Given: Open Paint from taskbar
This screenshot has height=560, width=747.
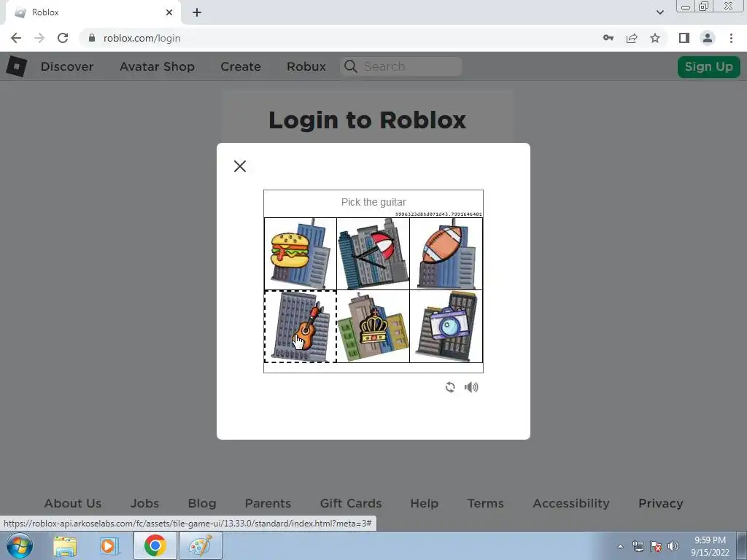Looking at the screenshot, I should coord(201,545).
